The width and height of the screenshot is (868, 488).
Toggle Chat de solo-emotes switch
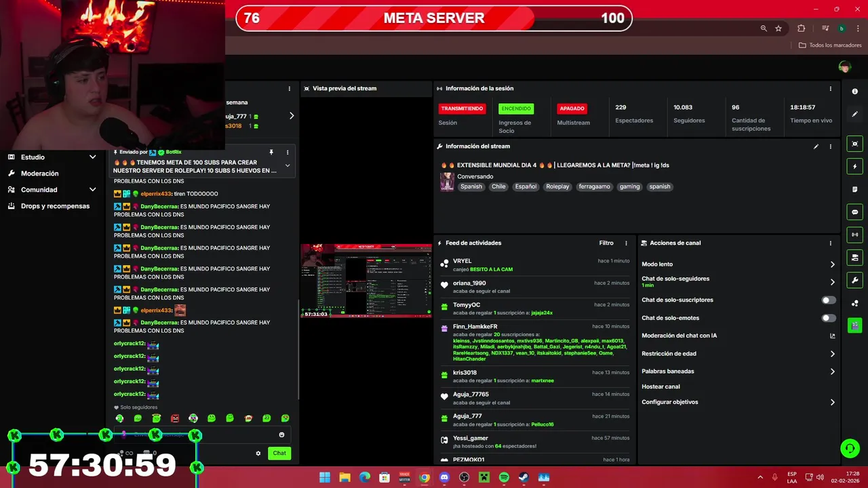829,318
